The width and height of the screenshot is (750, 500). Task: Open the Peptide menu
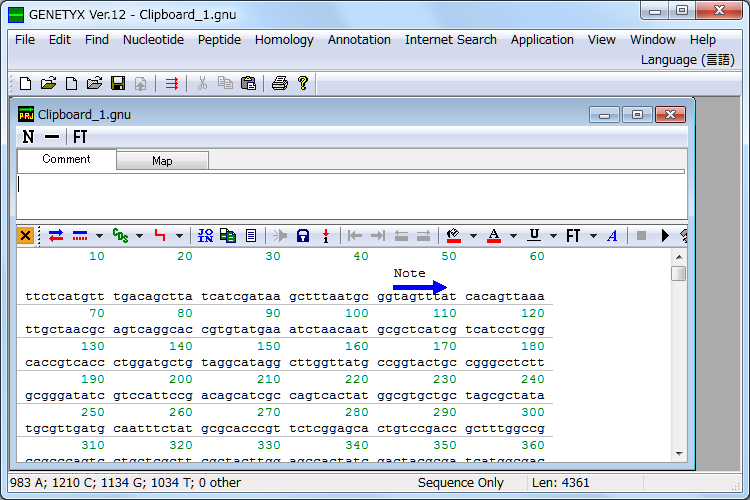tap(219, 40)
